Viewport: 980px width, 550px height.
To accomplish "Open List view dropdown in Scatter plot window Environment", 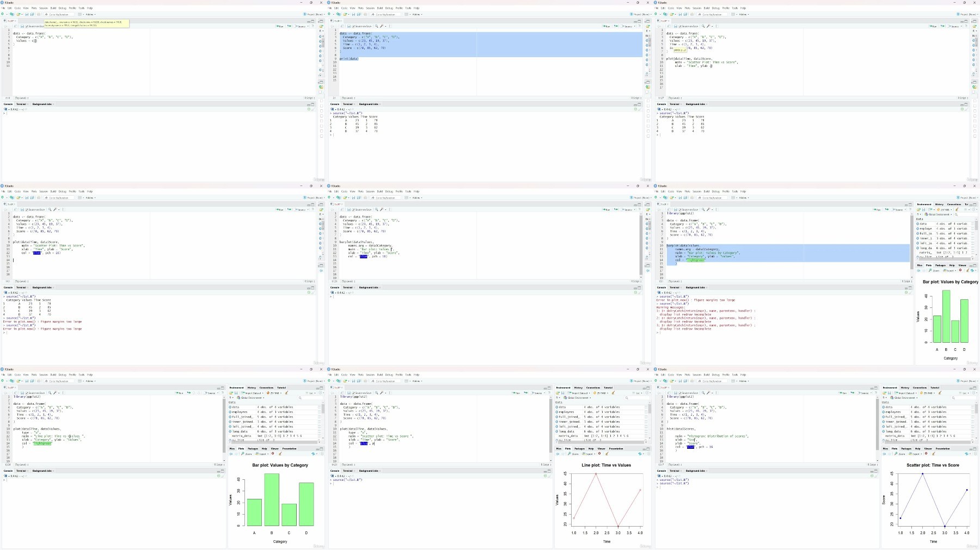I will point(965,393).
